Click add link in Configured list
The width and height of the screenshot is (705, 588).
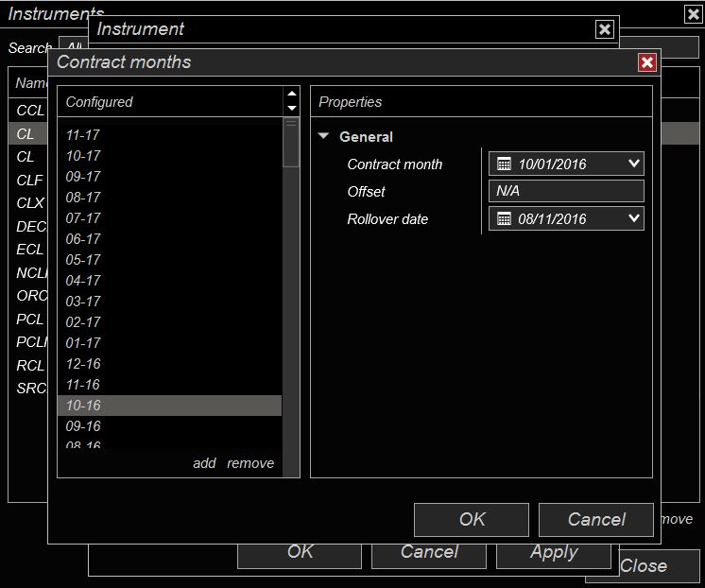204,463
